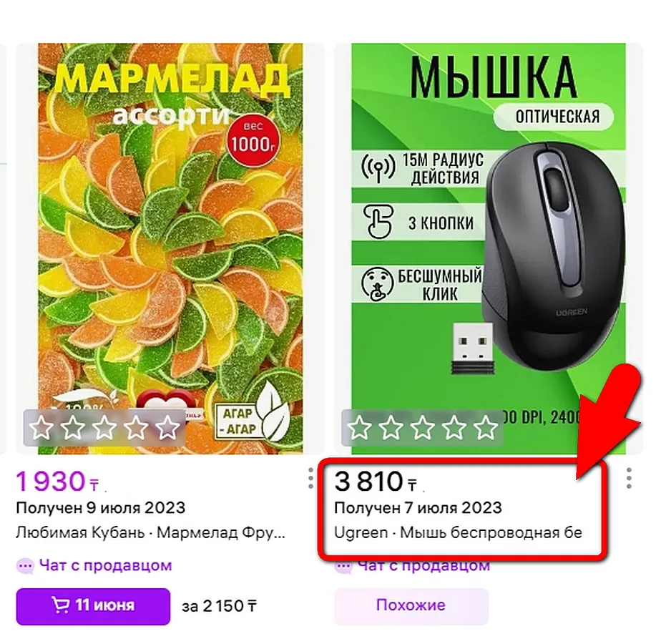
Task: Click the "Ugreen · Мышь беспроводная" product title
Action: 458,532
